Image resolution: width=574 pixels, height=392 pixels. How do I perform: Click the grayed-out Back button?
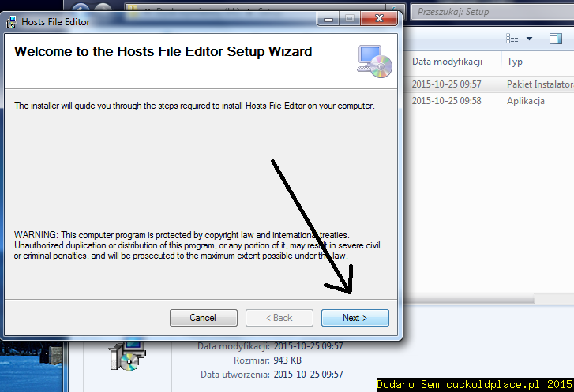pos(279,318)
